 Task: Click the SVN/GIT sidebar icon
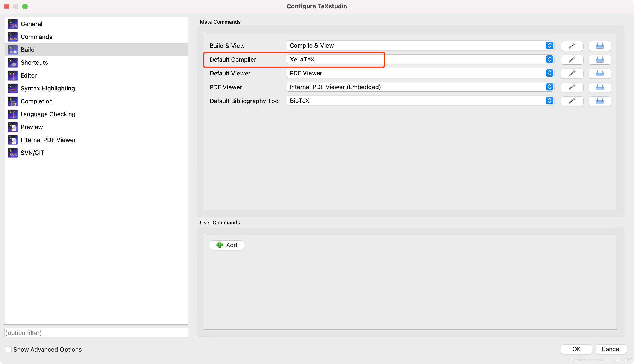click(12, 153)
